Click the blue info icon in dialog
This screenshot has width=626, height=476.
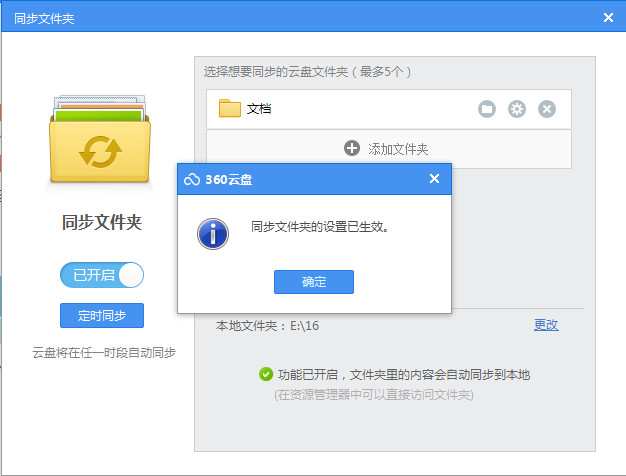(213, 234)
